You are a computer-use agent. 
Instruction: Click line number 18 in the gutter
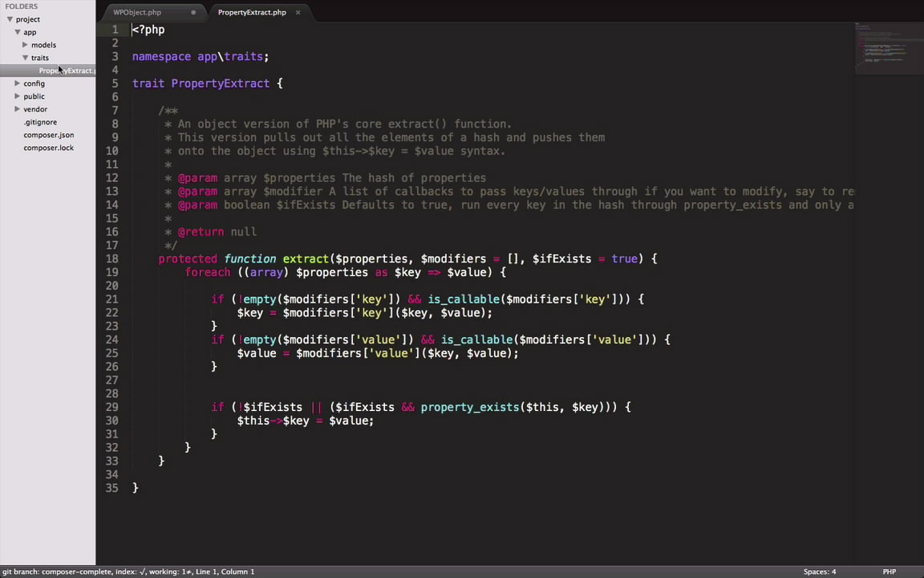pos(112,259)
